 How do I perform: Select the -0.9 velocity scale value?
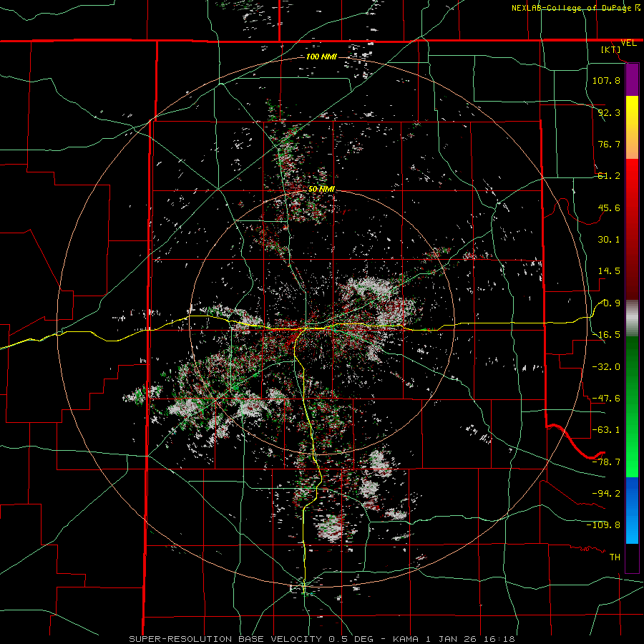click(610, 303)
